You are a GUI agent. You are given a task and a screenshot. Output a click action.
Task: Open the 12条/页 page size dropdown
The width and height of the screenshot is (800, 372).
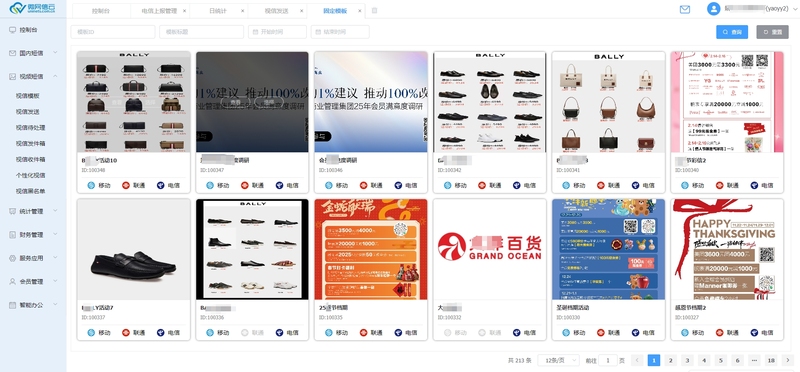[558, 360]
